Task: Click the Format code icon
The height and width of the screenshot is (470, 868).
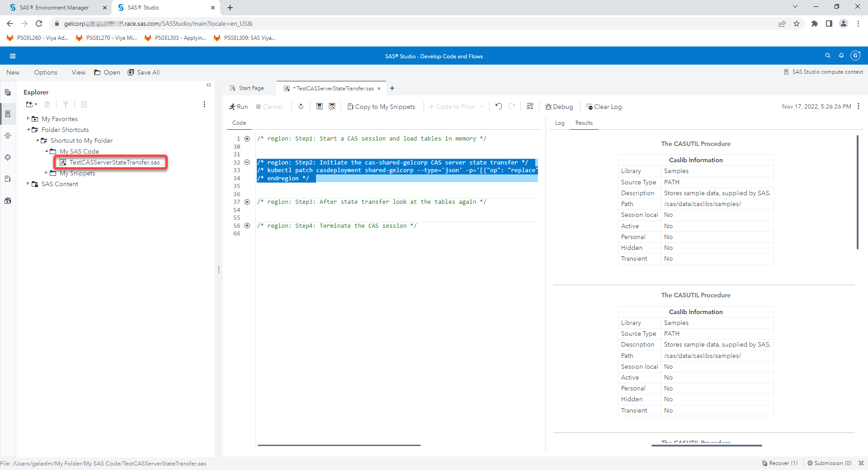Action: coord(530,106)
